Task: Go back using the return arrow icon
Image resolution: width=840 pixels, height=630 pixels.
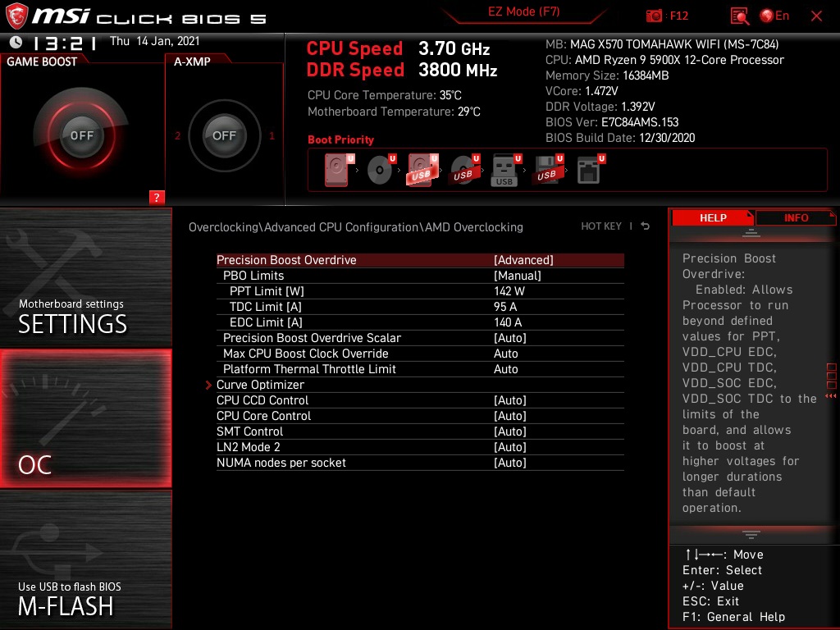Action: (x=646, y=226)
